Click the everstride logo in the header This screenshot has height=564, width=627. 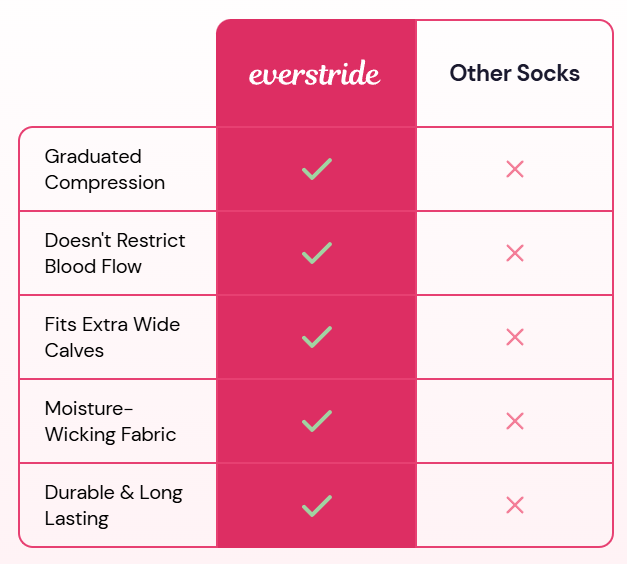315,73
